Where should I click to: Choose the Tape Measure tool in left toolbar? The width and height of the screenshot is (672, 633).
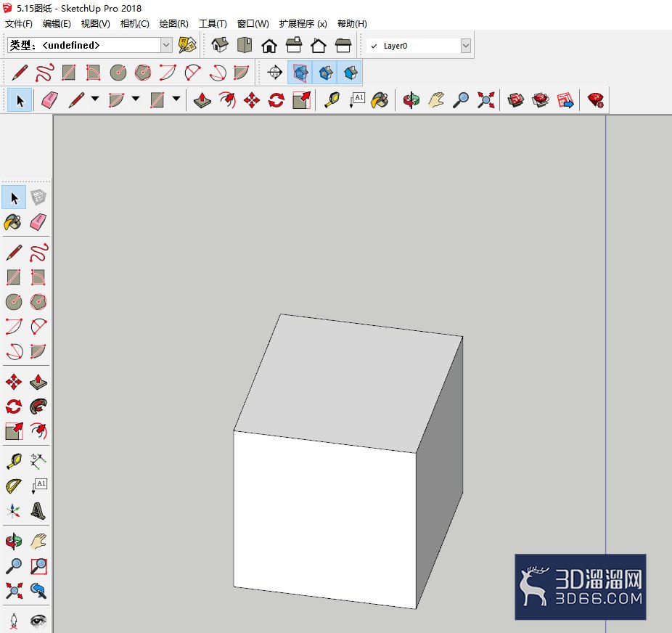coord(14,461)
